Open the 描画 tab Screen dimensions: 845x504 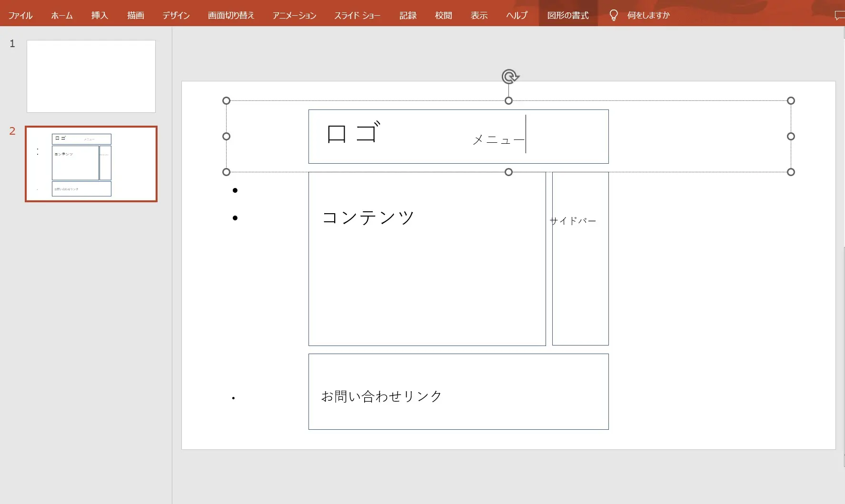pyautogui.click(x=136, y=15)
